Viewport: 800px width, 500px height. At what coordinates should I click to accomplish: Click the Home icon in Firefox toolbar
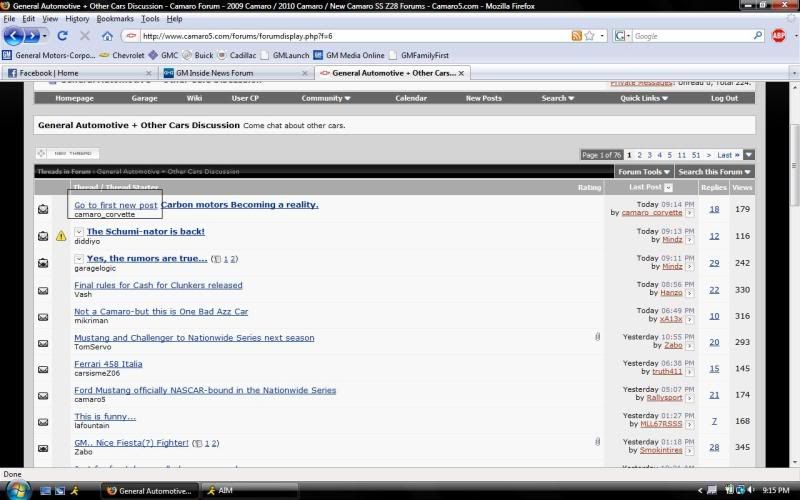[107, 36]
